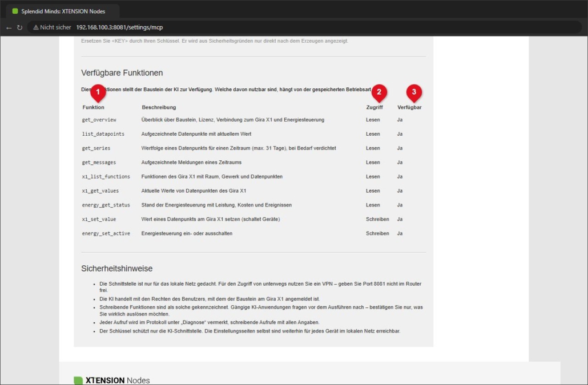The height and width of the screenshot is (385, 588).
Task: Click the get_series description mentioning 'max. 31 Tage'
Action: (x=239, y=148)
